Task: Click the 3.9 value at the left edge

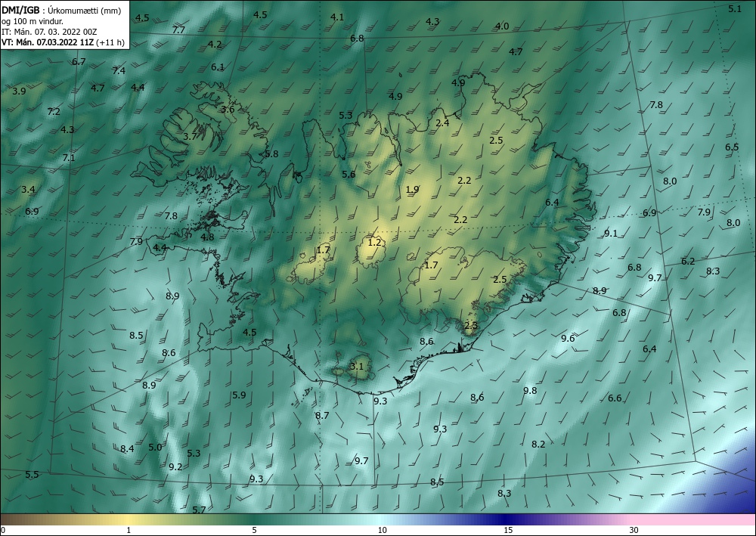Action: click(20, 91)
